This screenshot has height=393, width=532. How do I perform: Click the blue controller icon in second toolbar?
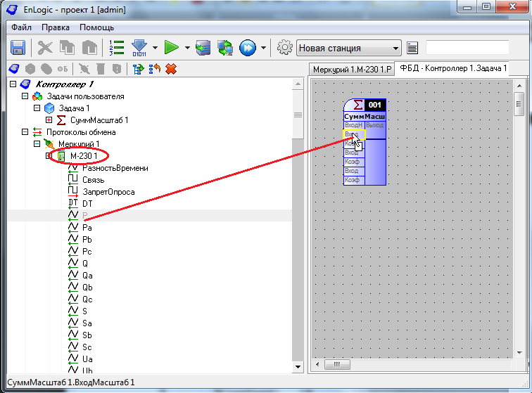[14, 69]
